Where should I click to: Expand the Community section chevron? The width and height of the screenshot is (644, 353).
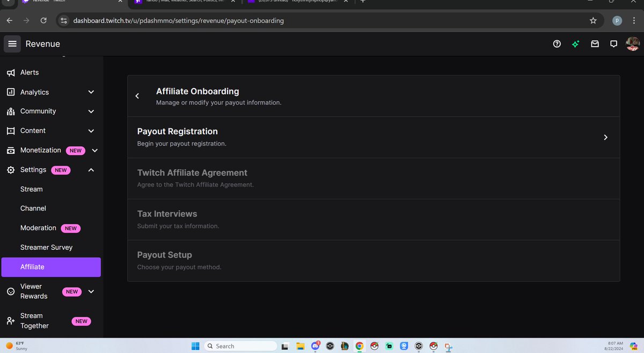tap(91, 111)
